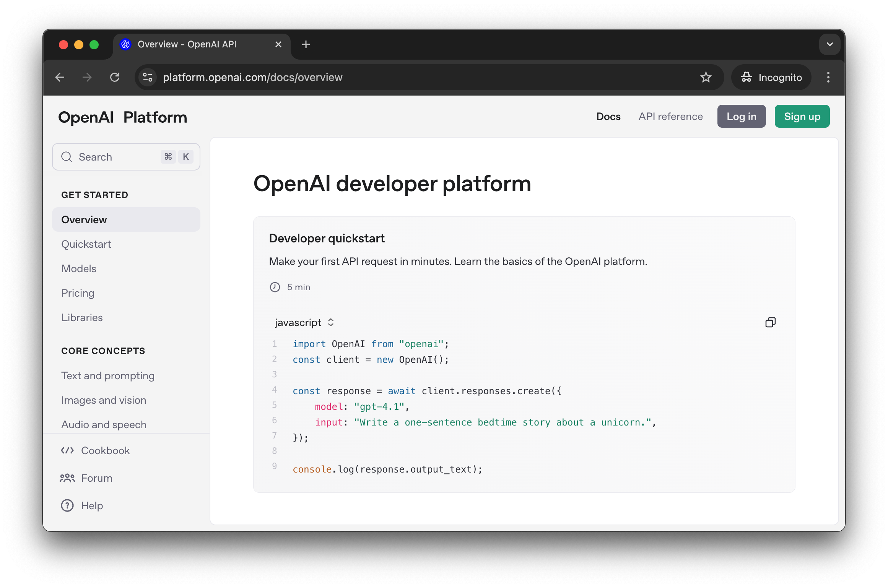Click the "gpt-4.1" model string in code

click(x=379, y=406)
